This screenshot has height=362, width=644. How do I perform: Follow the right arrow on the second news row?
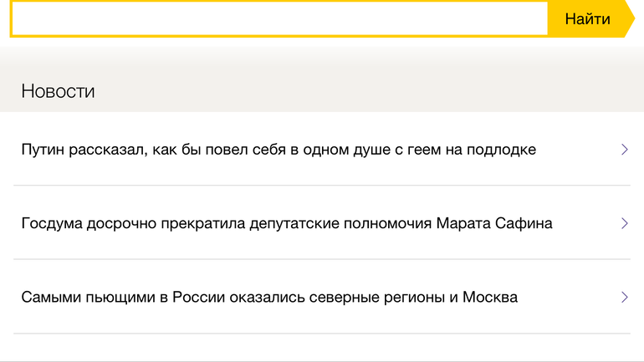pos(624,223)
